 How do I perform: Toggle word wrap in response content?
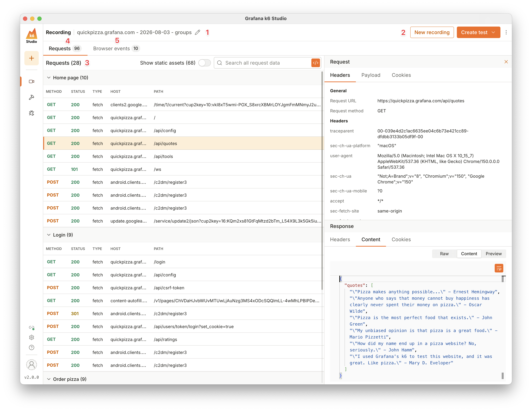[x=499, y=268]
